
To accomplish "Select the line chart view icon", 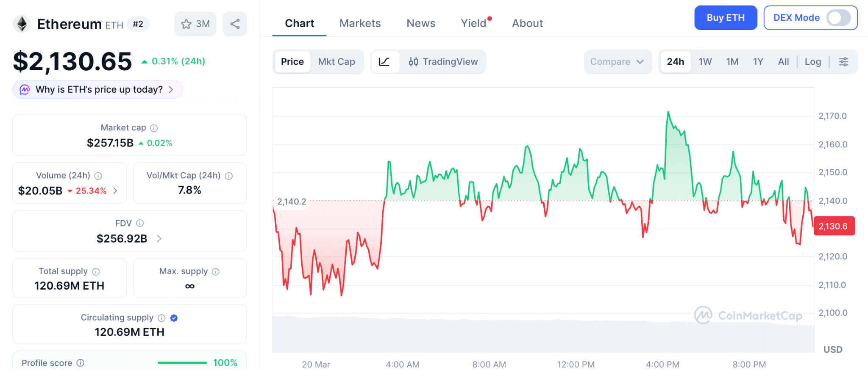I will pos(384,62).
